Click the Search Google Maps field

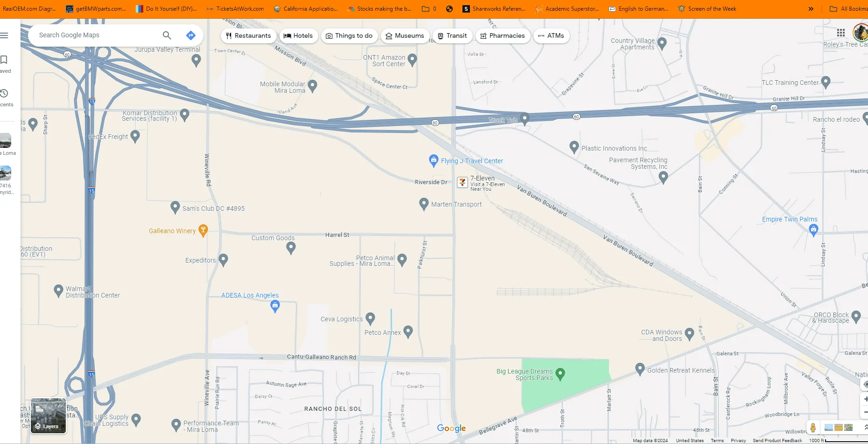[x=98, y=35]
